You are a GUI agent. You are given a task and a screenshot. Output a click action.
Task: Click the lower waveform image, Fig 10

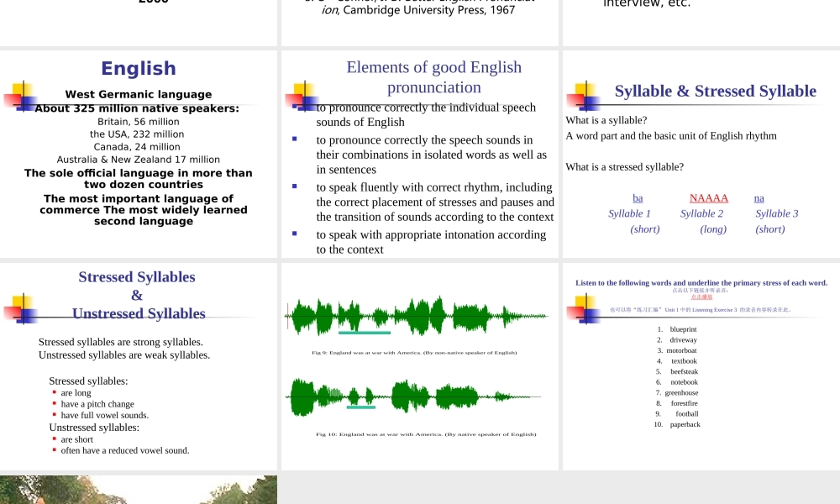pyautogui.click(x=413, y=396)
